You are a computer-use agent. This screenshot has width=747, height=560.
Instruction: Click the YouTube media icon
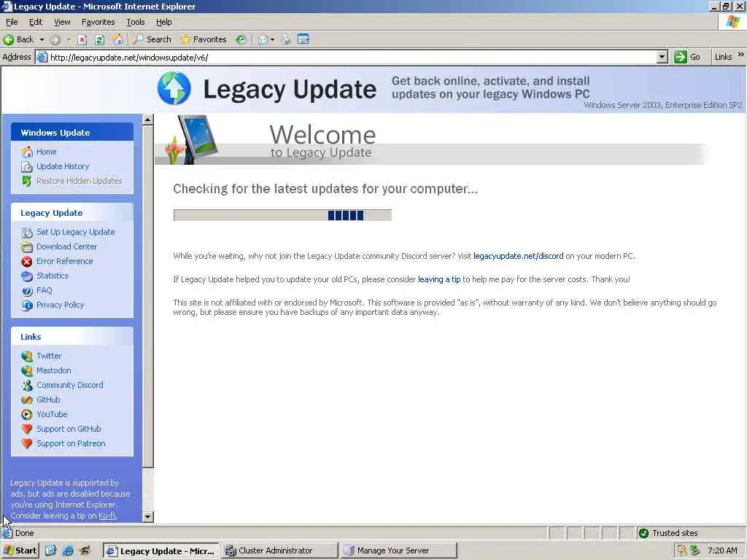coord(27,415)
